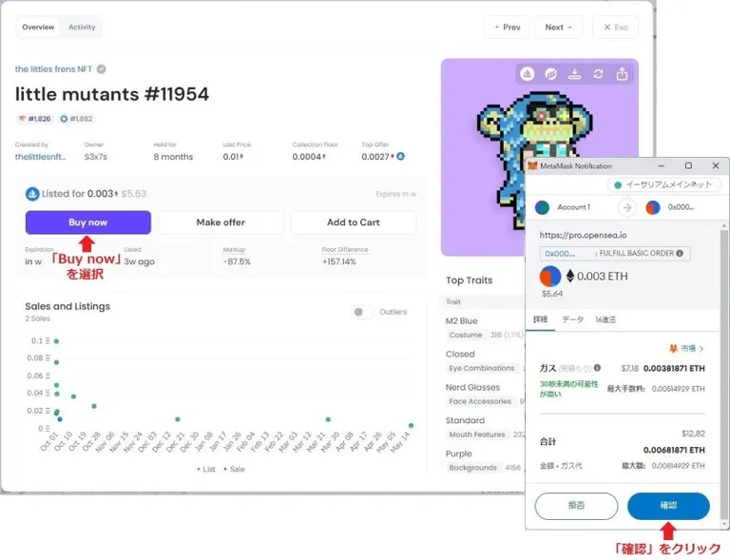Viewport: 730px width, 560px height.
Task: Click the Costume trait tag under M2 Blue
Action: pyautogui.click(x=466, y=335)
